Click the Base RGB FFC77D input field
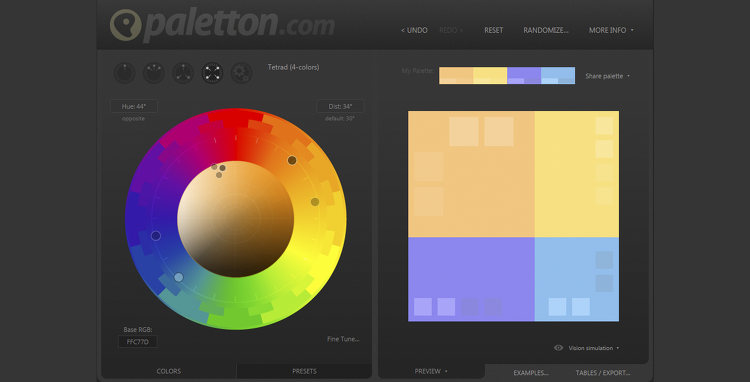750x382 pixels. [138, 342]
